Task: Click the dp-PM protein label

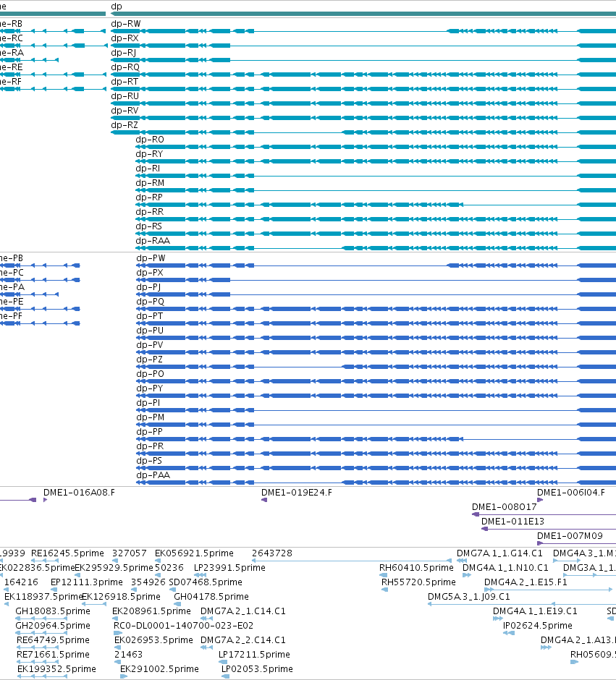Action: pyautogui.click(x=151, y=417)
